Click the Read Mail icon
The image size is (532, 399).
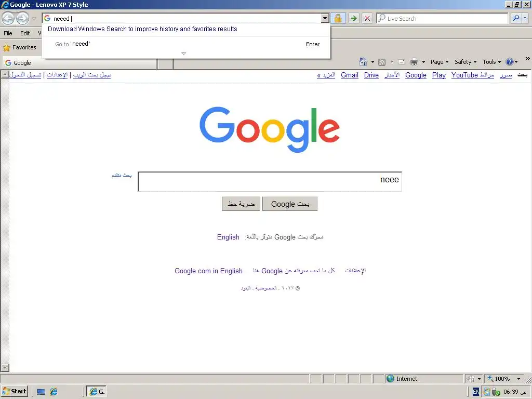402,62
